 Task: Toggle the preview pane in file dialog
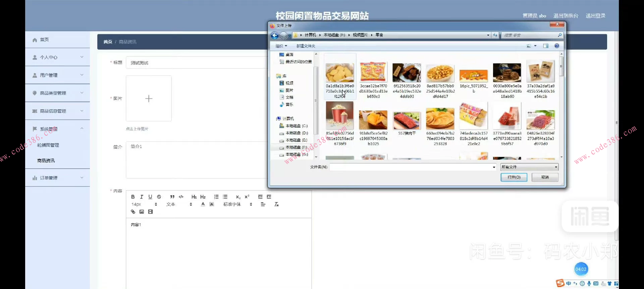[546, 46]
